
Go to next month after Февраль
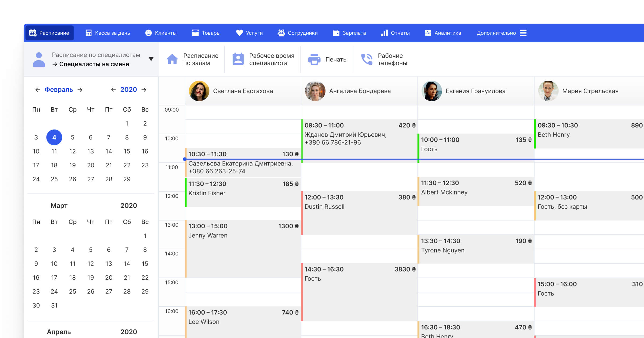(x=80, y=90)
